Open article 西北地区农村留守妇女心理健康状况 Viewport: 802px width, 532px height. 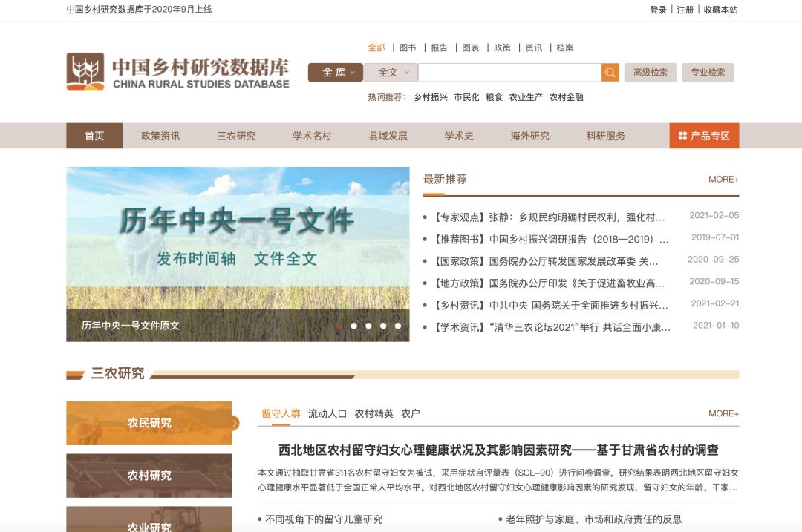(498, 450)
